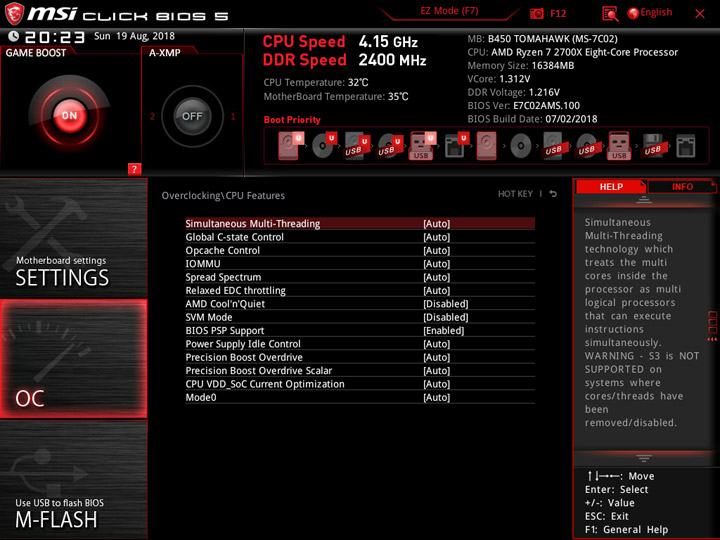Click the BIOS Ver E7C02AMS.100 text
The height and width of the screenshot is (540, 720).
coord(523,106)
